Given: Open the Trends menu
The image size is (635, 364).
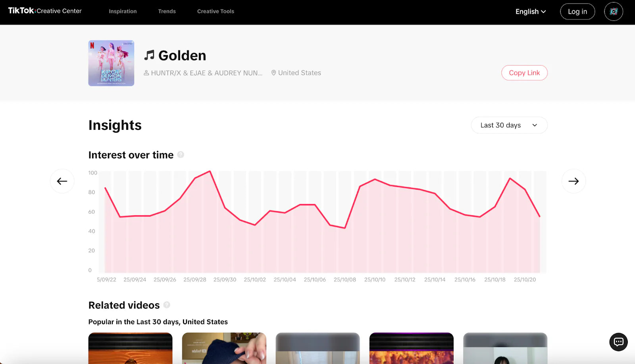Looking at the screenshot, I should pos(167,11).
